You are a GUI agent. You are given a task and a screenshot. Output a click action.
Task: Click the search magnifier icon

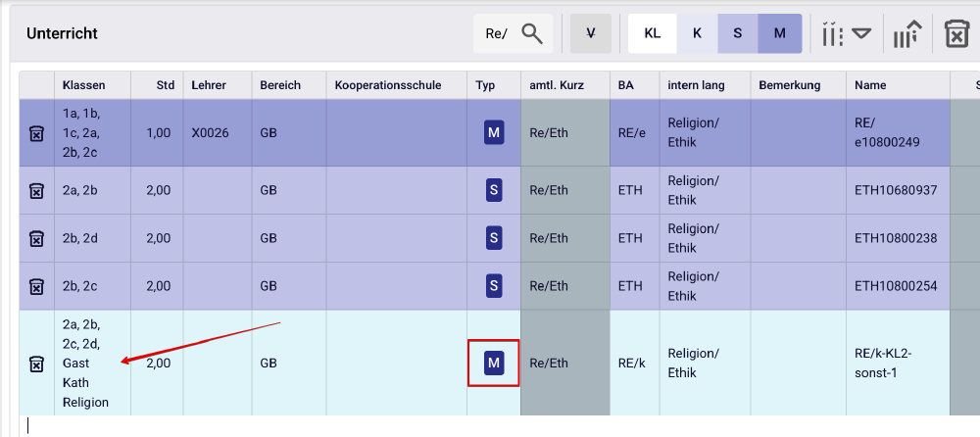click(x=532, y=33)
